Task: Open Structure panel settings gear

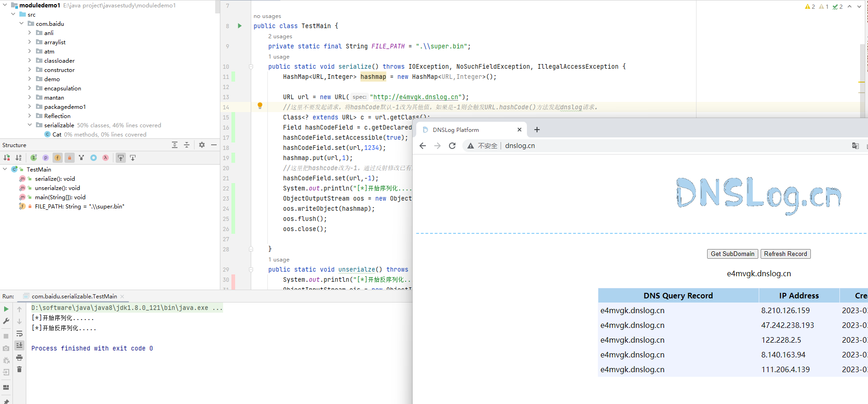Action: [x=202, y=145]
